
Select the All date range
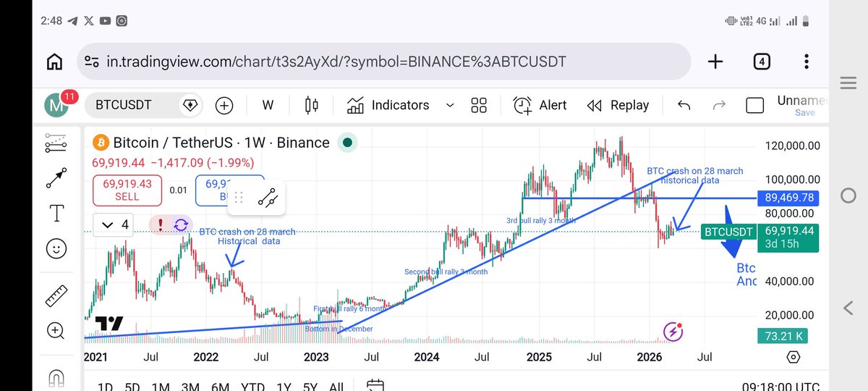point(336,387)
